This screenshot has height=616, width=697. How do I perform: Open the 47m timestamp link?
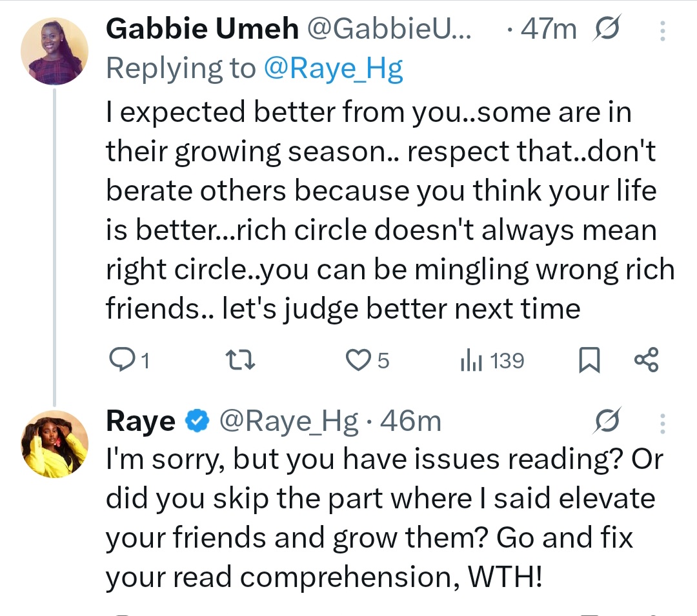548,29
